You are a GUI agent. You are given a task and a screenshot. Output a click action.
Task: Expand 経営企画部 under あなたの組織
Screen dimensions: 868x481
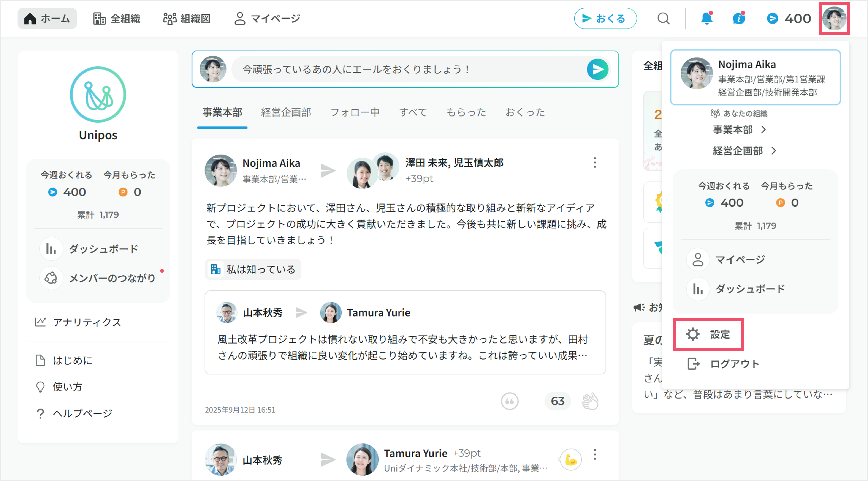[x=744, y=151]
